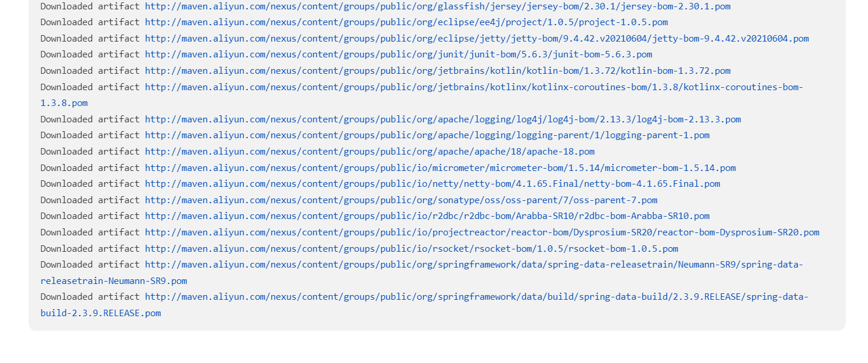Open the reactor-bom-Dysprosium-SR20.pom link

coord(482,232)
